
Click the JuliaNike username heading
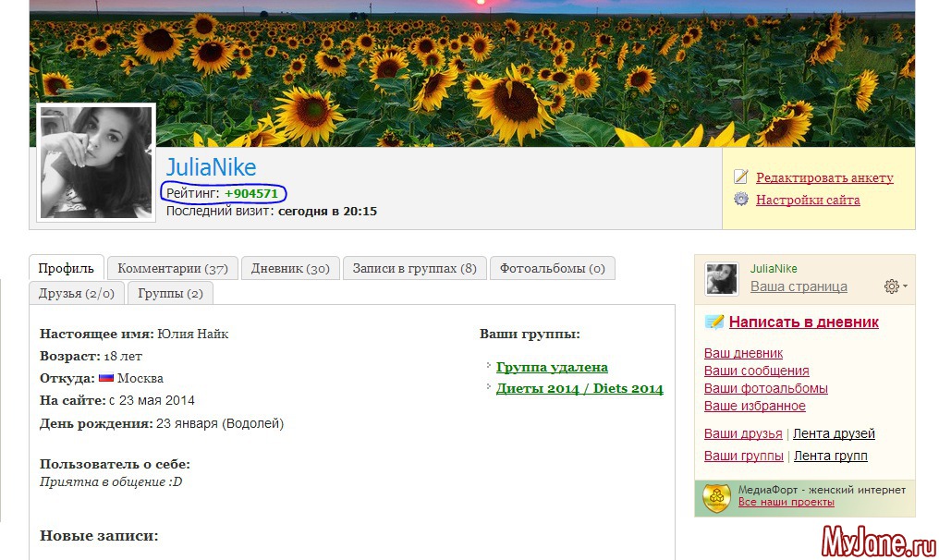tap(211, 167)
